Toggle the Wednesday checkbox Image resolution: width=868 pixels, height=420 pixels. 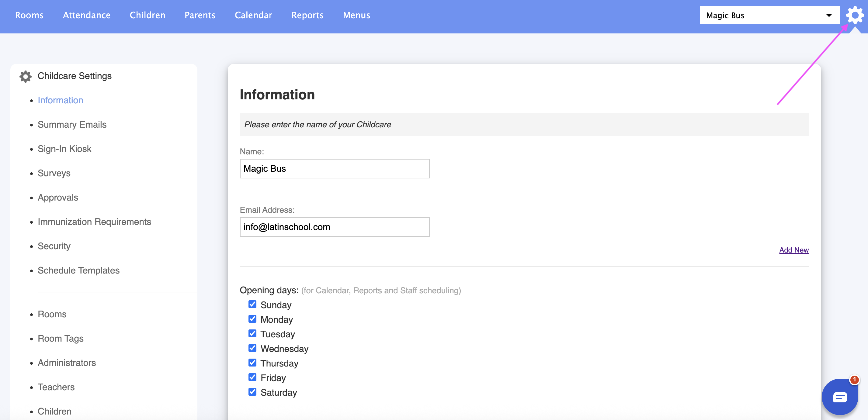click(252, 348)
